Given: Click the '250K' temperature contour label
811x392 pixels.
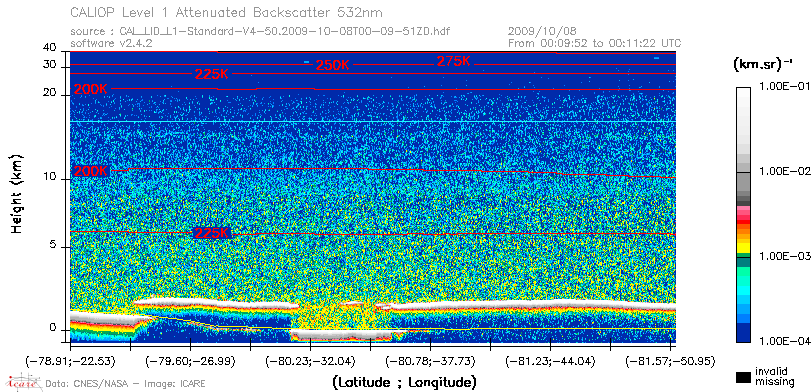Looking at the screenshot, I should coord(333,65).
